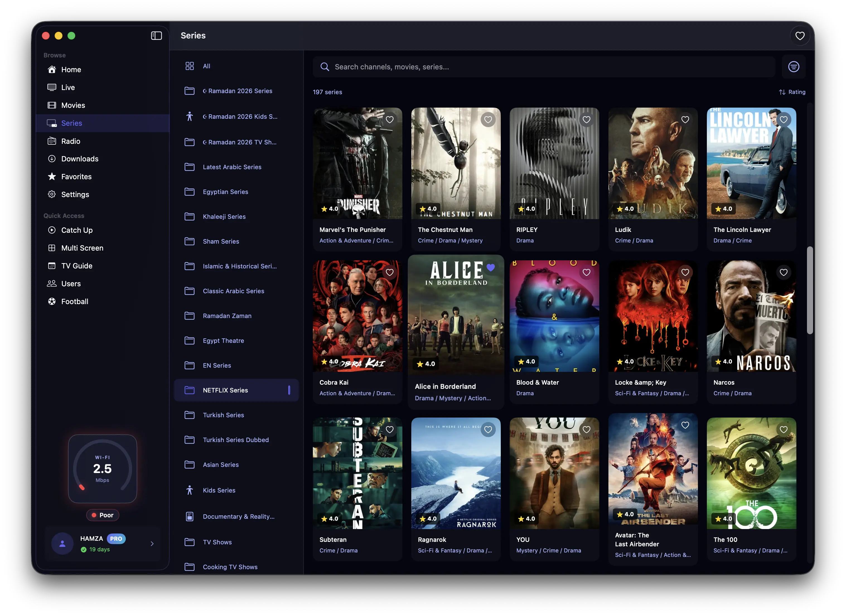Screen dimensions: 846x616
Task: Click the Documentary & Reality category icon
Action: coord(190,516)
